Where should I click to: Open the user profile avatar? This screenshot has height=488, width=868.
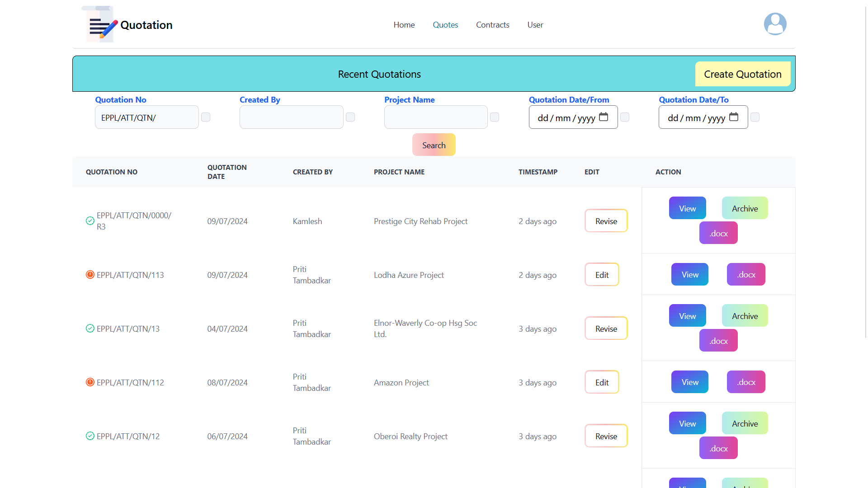[x=775, y=24]
